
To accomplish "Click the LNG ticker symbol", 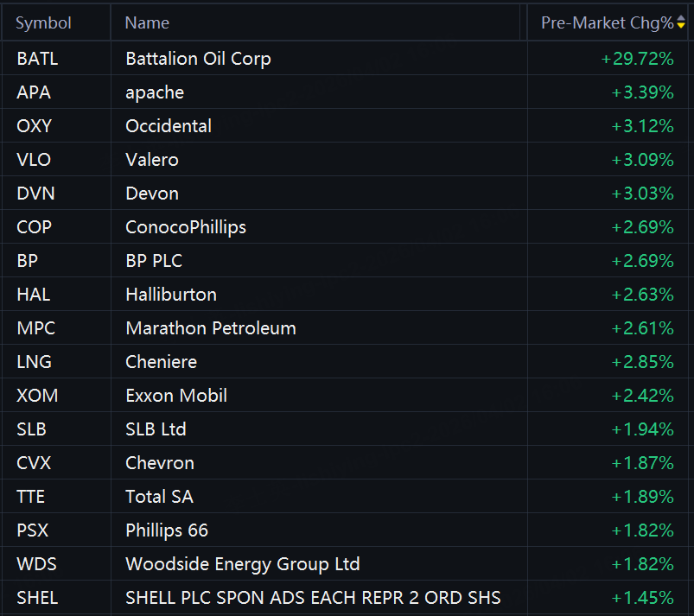I will pyautogui.click(x=34, y=362).
